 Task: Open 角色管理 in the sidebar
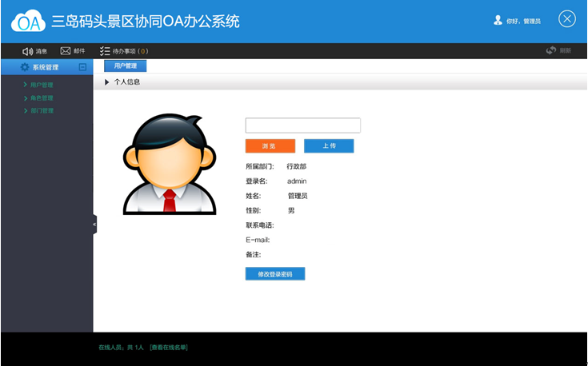[42, 97]
